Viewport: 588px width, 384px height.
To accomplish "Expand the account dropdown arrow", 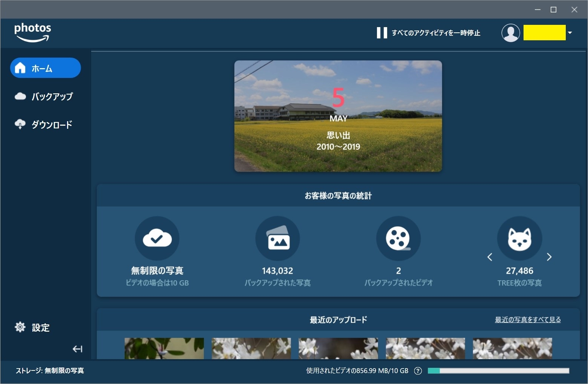I will point(570,33).
